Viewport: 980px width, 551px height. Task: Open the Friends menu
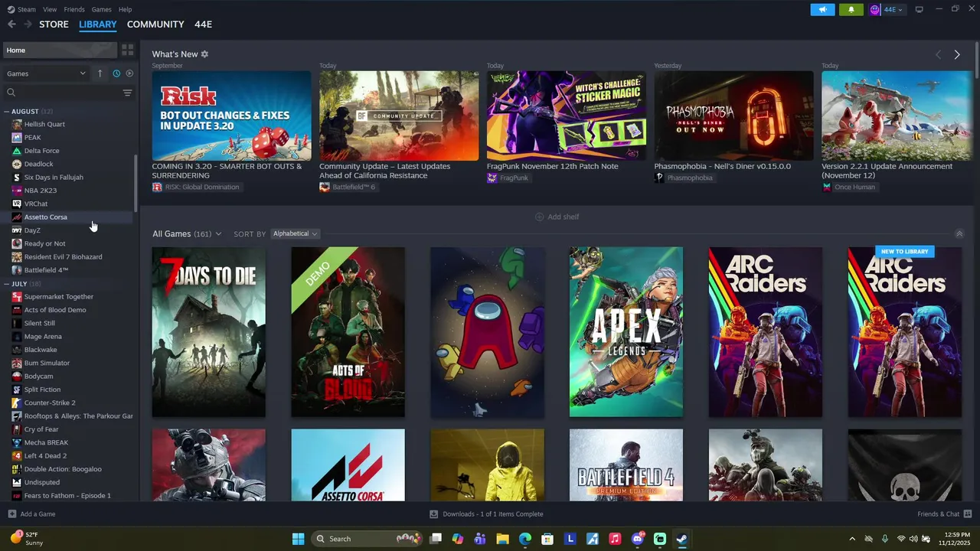click(x=74, y=9)
